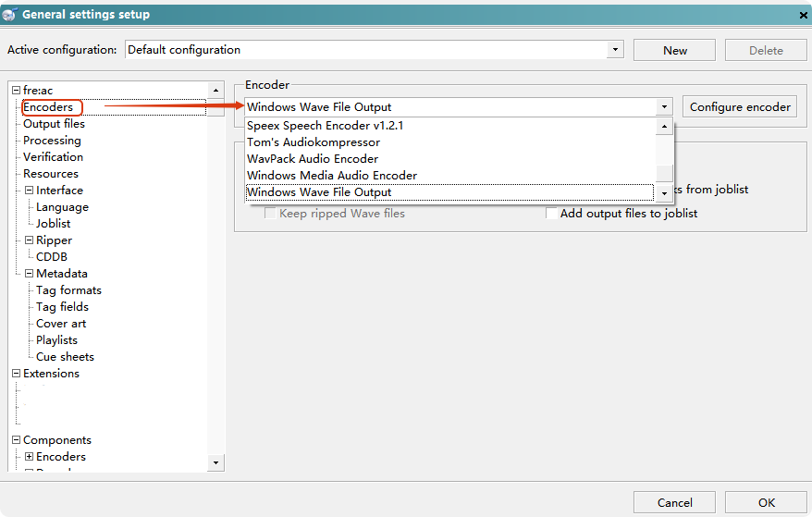Collapse the Interface tree node
Viewport: 812px width, 517px height.
[29, 191]
